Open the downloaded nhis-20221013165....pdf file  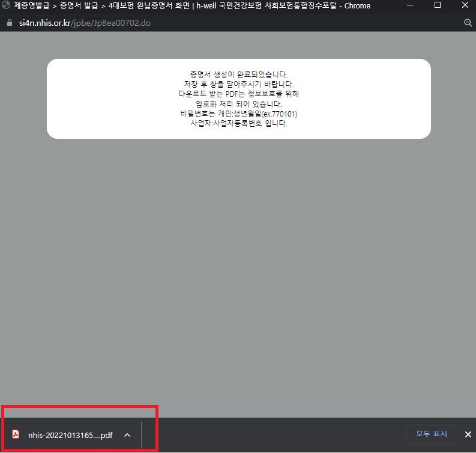click(70, 435)
